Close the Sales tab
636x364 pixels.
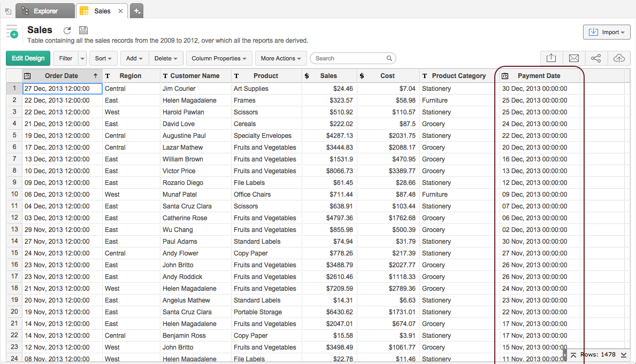coord(120,11)
